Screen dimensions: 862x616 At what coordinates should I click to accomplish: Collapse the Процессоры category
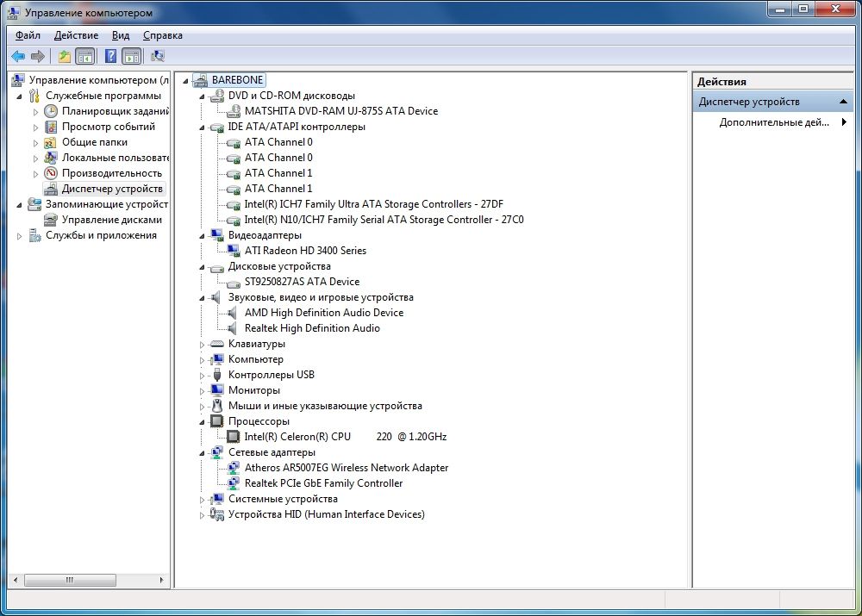(x=202, y=422)
